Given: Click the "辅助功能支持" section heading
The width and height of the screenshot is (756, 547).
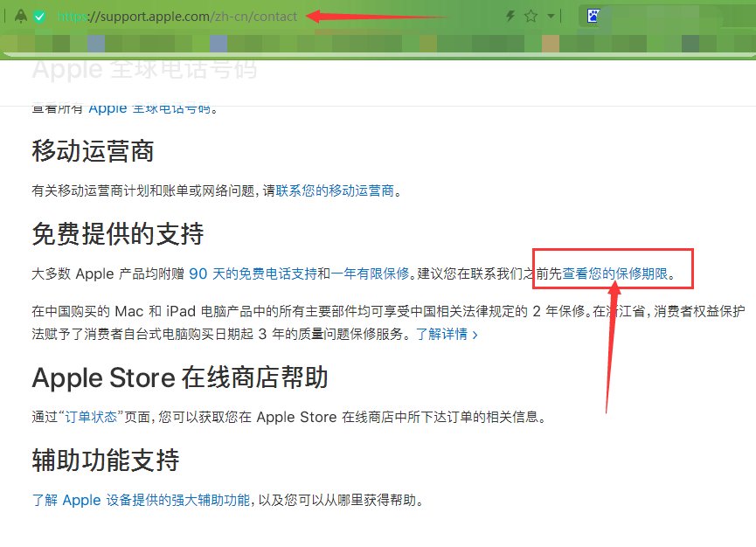Looking at the screenshot, I should tap(105, 460).
